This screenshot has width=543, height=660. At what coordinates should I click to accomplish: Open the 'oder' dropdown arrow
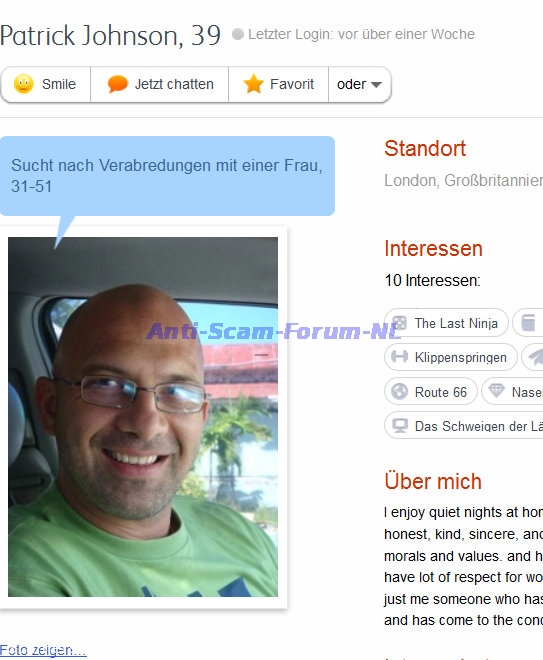376,85
